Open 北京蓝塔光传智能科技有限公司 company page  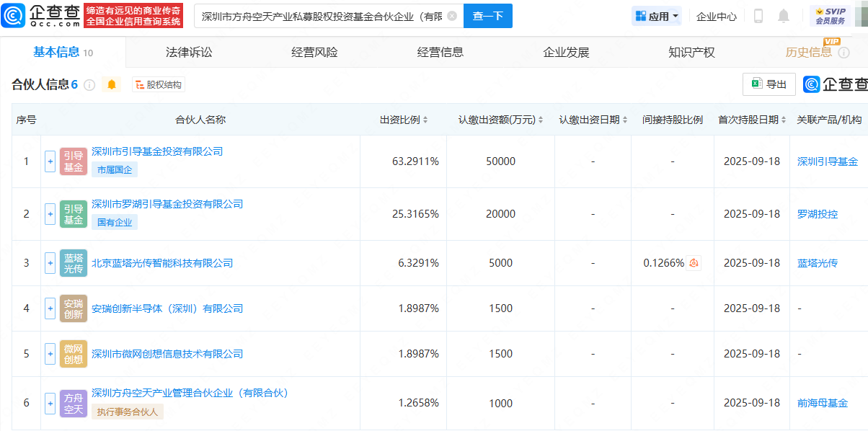162,263
